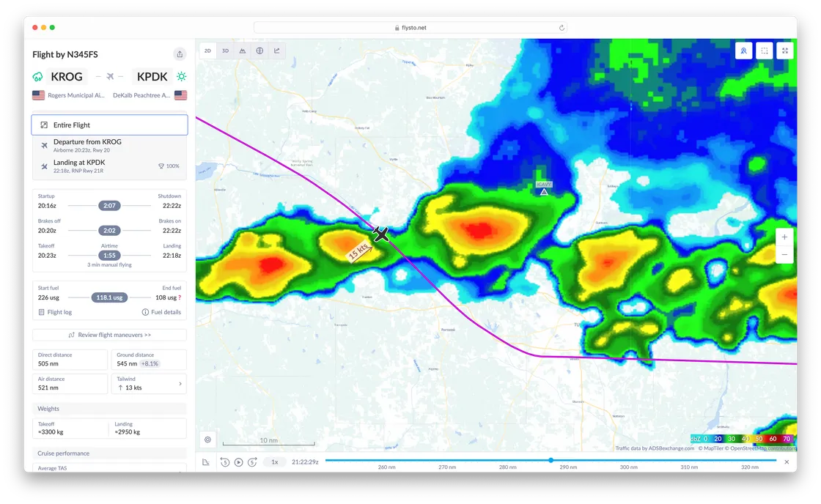Click the 1:55 airtime duration pill
821x504 pixels.
(x=109, y=256)
